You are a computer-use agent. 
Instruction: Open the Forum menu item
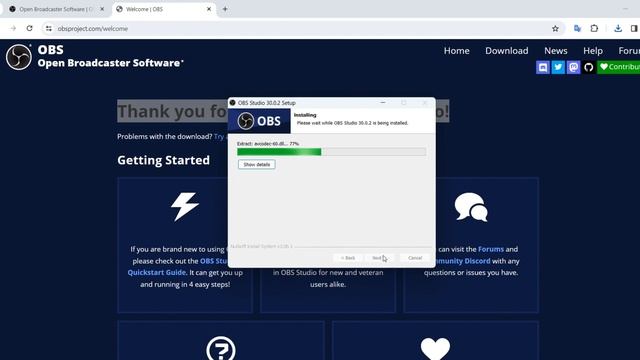(x=629, y=51)
